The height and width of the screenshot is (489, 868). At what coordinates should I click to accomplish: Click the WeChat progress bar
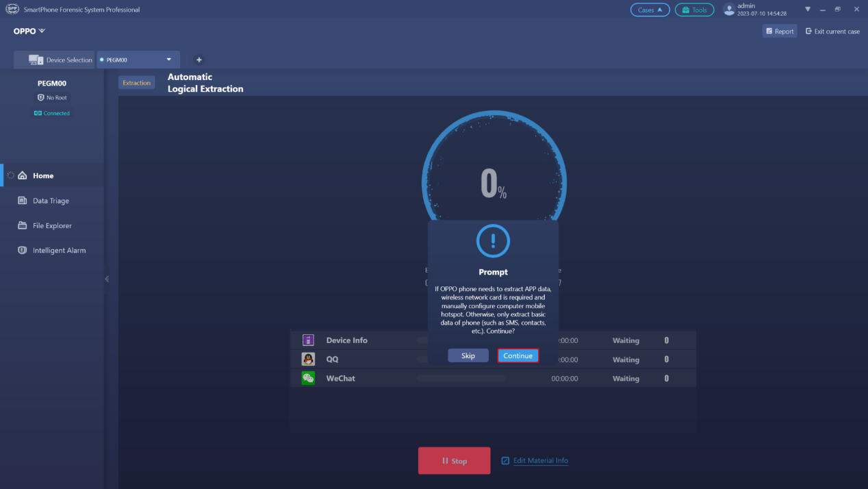[461, 378]
